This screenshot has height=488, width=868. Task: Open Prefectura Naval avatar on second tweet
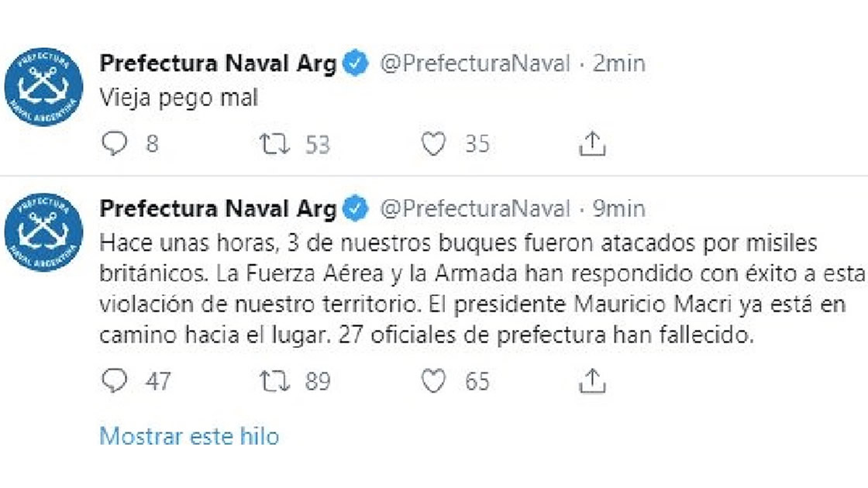point(43,232)
